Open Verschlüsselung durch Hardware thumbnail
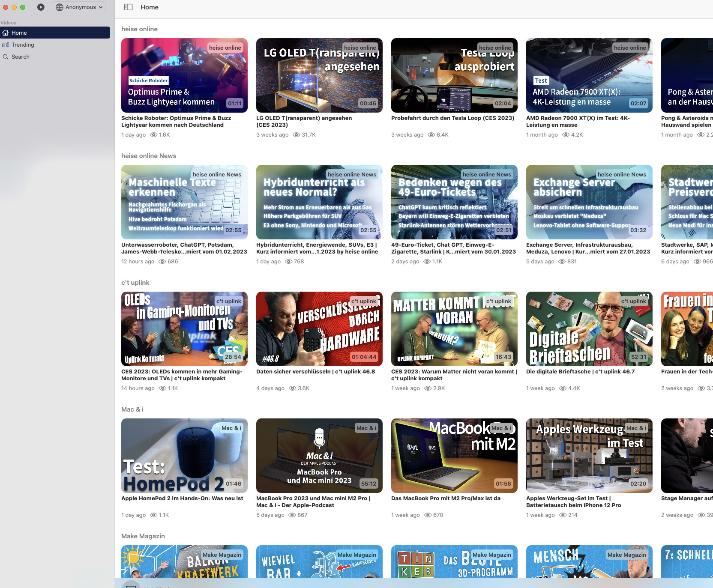The image size is (713, 588). tap(319, 329)
